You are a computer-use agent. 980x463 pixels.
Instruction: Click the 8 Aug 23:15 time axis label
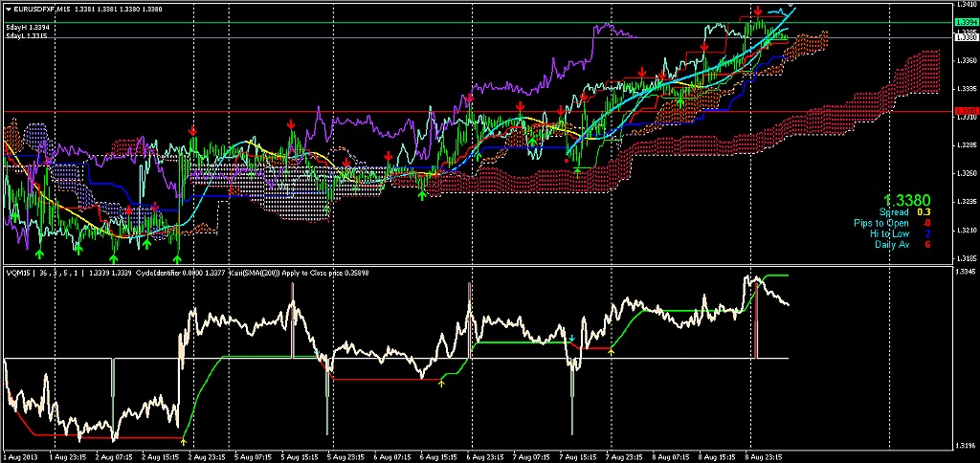pos(767,457)
